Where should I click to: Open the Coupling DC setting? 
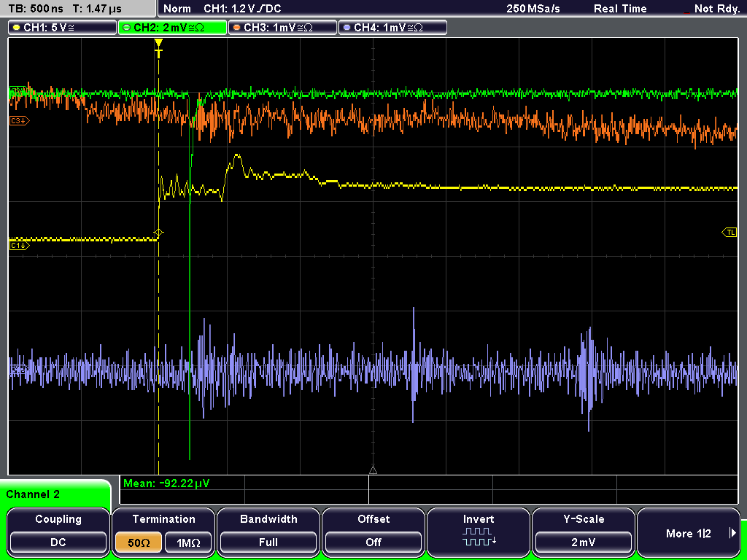click(x=58, y=531)
